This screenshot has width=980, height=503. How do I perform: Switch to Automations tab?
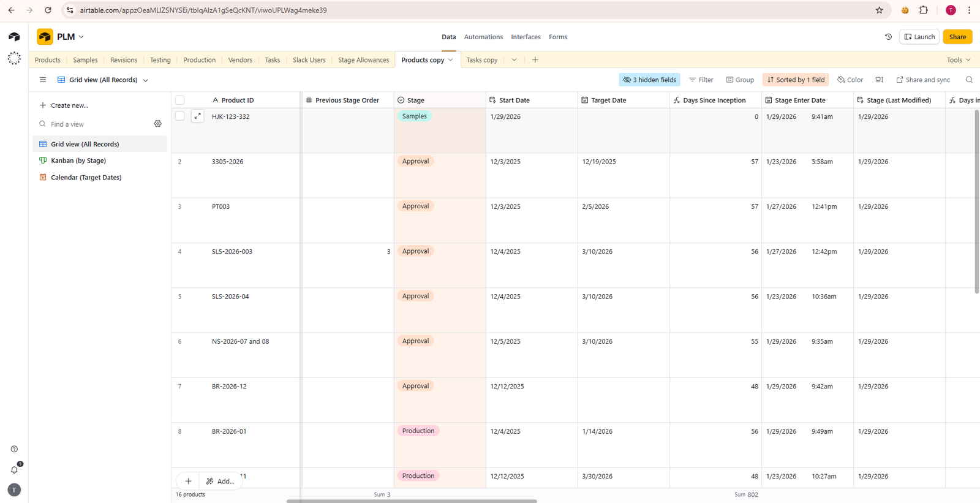(x=483, y=37)
